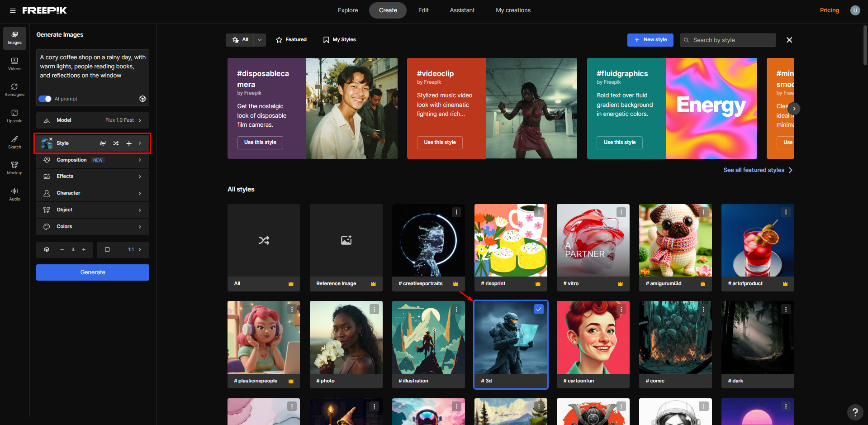Image resolution: width=868 pixels, height=425 pixels.
Task: Open See all featured styles
Action: 758,170
